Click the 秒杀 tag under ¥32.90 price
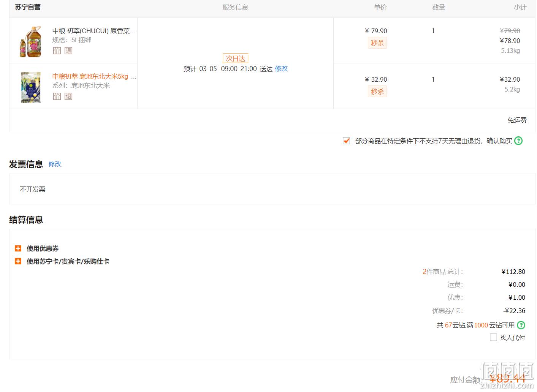The width and height of the screenshot is (537, 392). pos(377,92)
